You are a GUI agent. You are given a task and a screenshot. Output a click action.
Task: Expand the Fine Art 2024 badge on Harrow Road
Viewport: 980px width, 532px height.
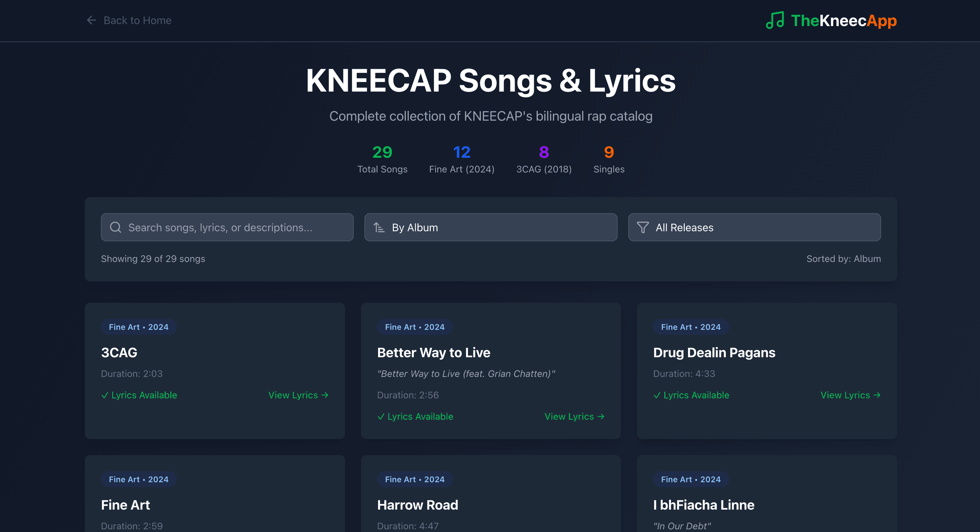click(x=414, y=480)
